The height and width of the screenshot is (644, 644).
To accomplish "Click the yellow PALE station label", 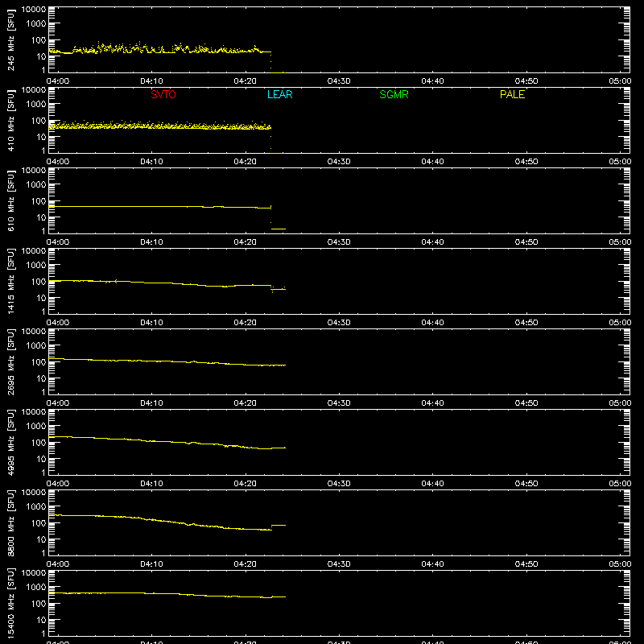I will point(512,94).
